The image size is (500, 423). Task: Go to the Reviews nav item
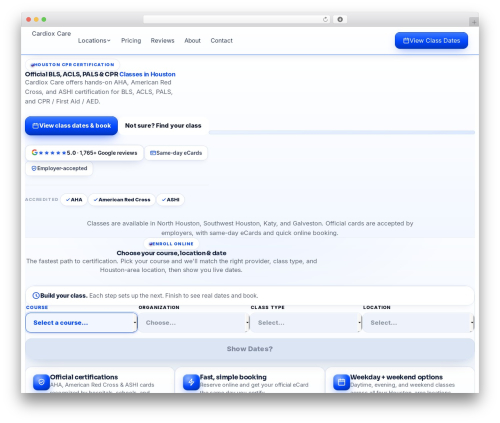162,41
